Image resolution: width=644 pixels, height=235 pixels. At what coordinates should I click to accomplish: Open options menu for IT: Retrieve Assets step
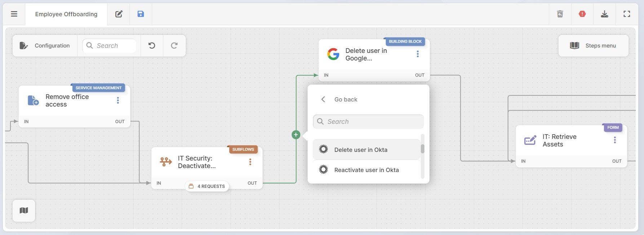[615, 140]
